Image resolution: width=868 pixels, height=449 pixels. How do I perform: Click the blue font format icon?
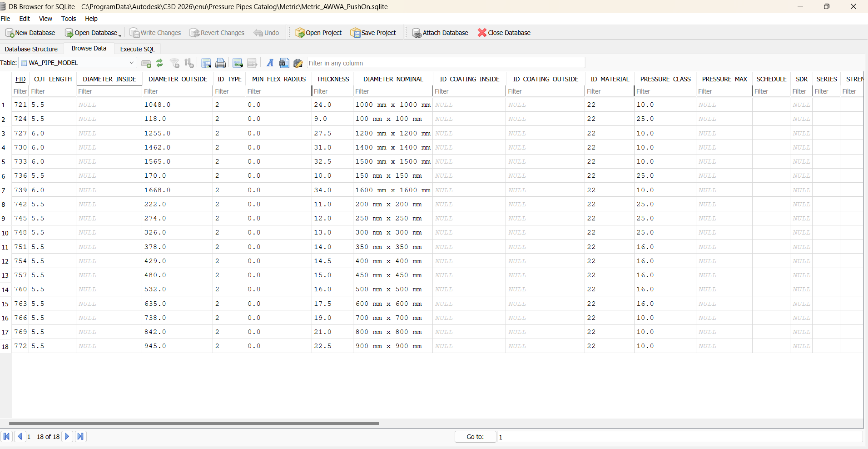point(270,63)
